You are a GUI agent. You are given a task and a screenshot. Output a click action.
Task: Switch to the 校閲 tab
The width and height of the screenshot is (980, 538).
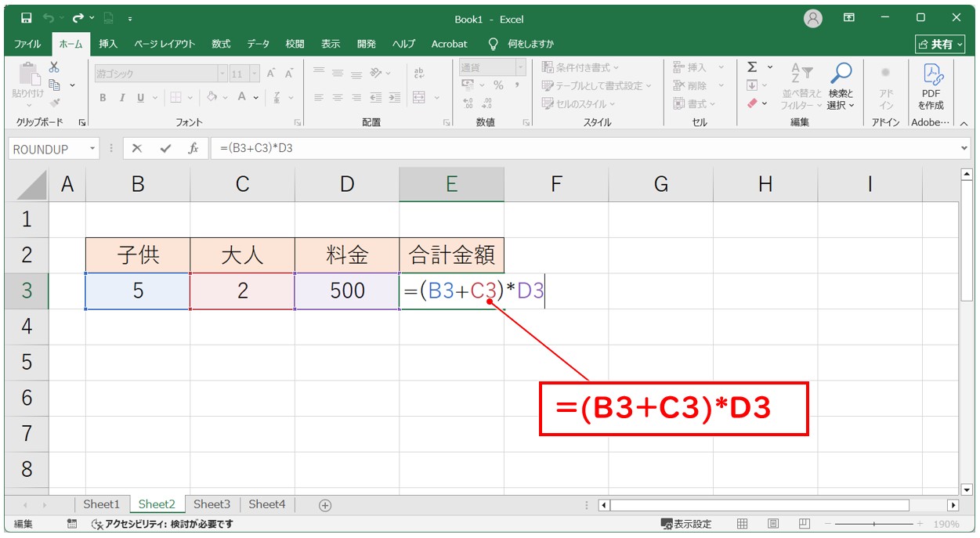[x=295, y=44]
